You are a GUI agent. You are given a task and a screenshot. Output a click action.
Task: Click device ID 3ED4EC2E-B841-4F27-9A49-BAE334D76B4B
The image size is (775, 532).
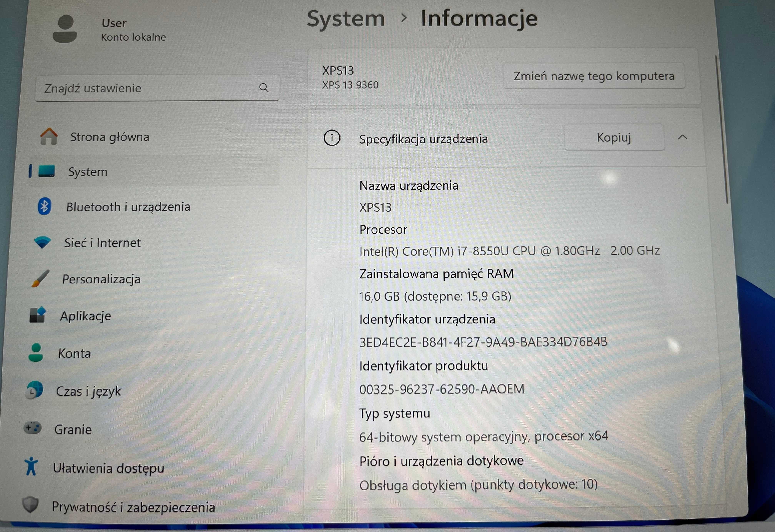[483, 342]
